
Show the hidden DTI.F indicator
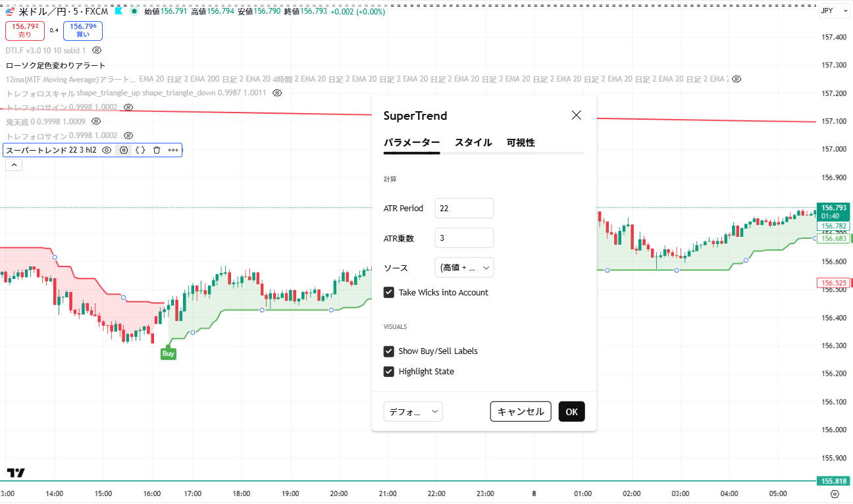point(97,50)
